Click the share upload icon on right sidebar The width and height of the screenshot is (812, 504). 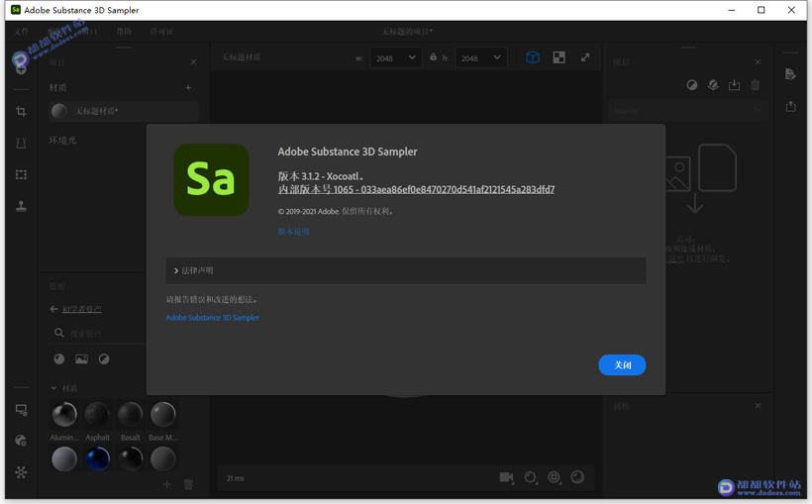(x=791, y=106)
